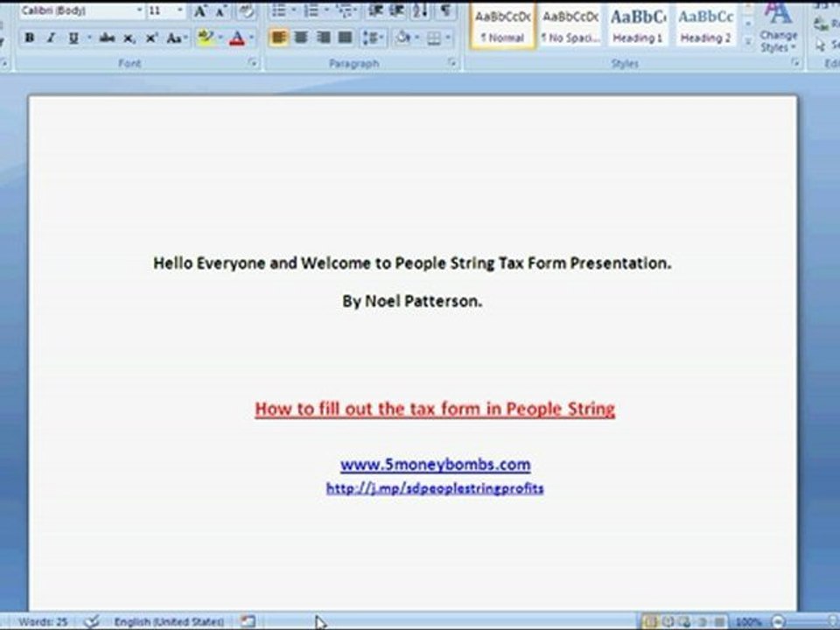
Task: Click the 100% zoom level
Action: coord(748,622)
